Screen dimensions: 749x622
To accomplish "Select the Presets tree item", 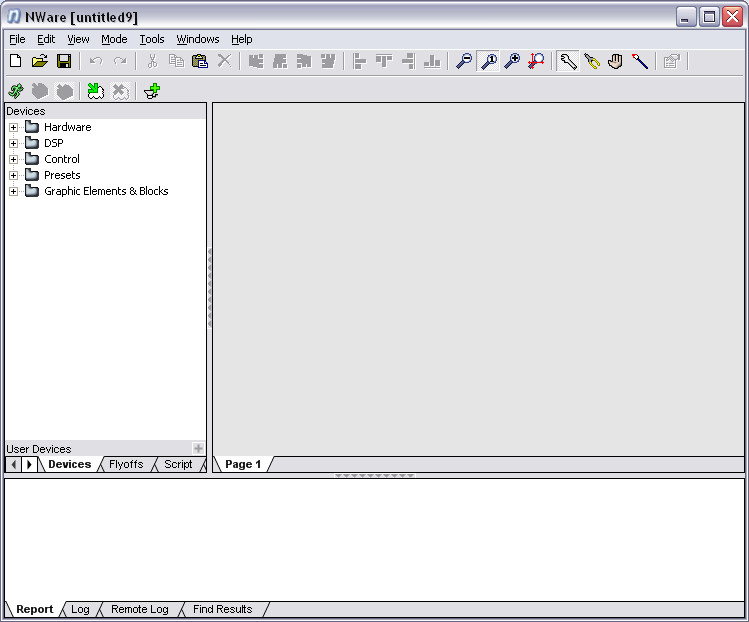I will (62, 175).
